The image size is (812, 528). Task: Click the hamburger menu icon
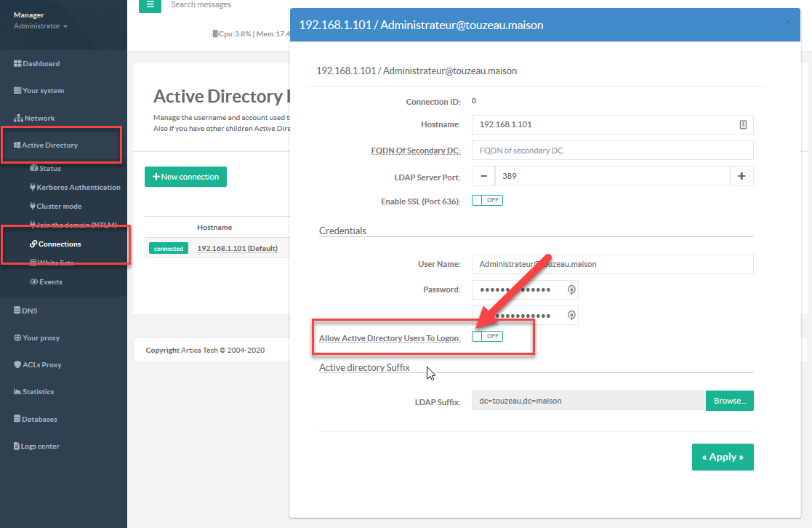click(x=150, y=5)
